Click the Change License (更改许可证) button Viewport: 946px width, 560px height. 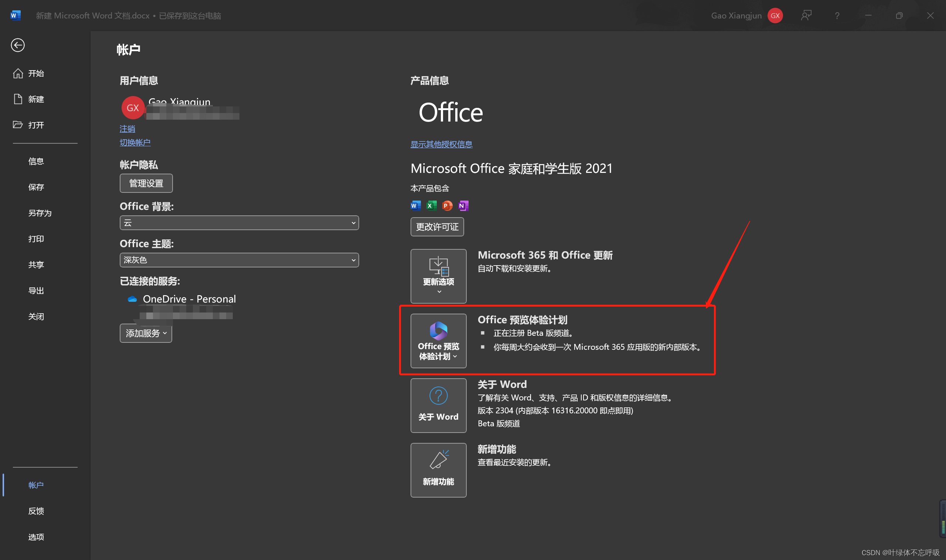(x=437, y=227)
